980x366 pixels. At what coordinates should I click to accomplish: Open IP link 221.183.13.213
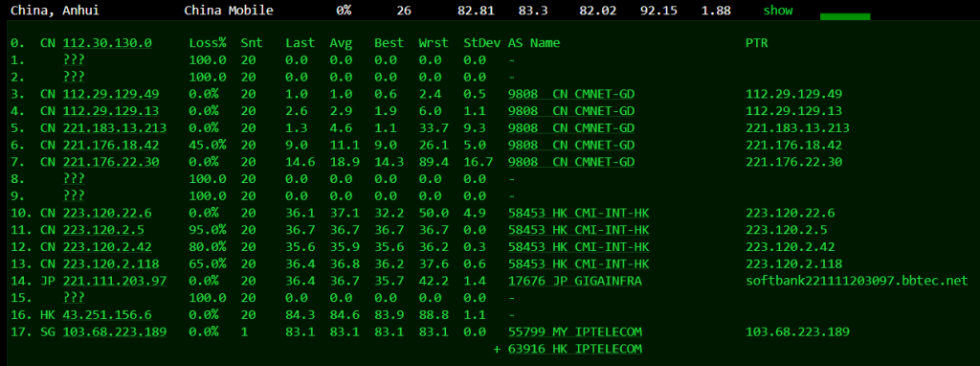(115, 127)
